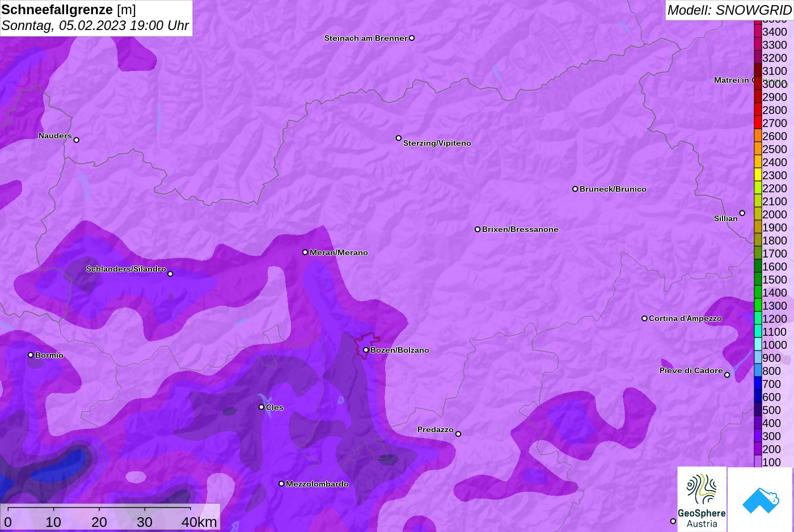The height and width of the screenshot is (532, 794).
Task: Click the cyan swatch above the 1000 label
Action: (x=758, y=344)
